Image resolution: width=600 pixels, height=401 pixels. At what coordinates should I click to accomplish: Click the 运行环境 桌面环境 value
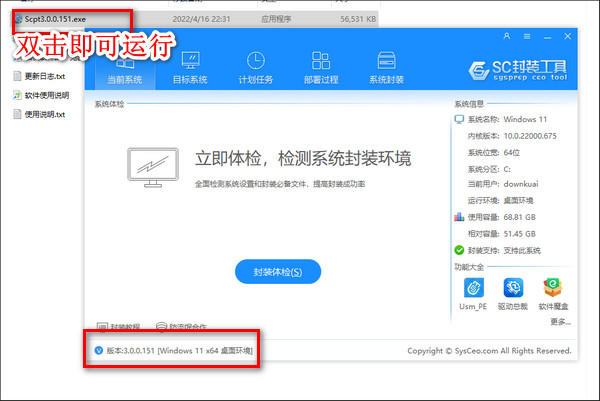(518, 200)
